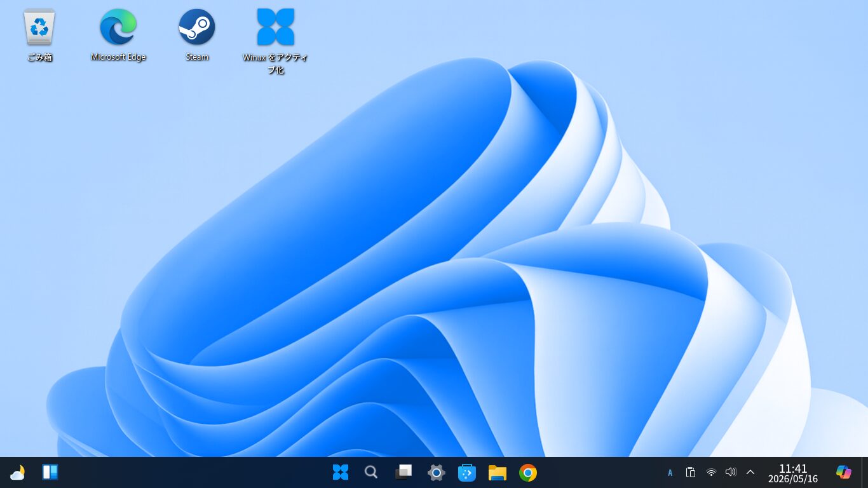The width and height of the screenshot is (868, 488).
Task: Open the weather widget on the taskbar
Action: coord(18,472)
